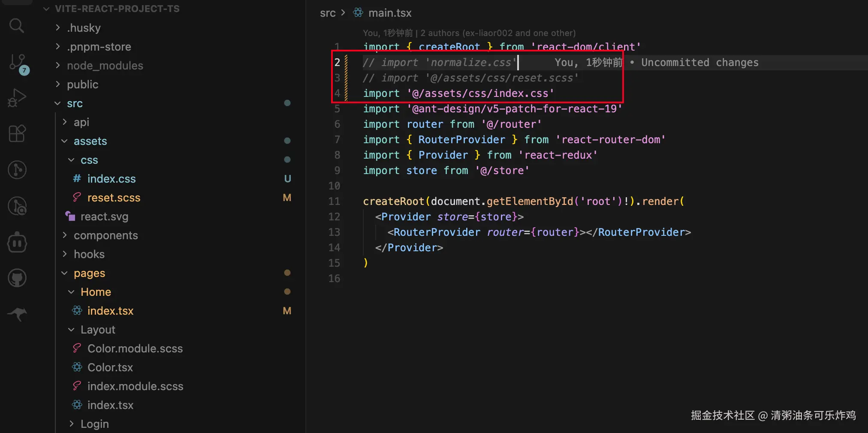
Task: Click the main.tsx breadcrumb item
Action: point(389,13)
